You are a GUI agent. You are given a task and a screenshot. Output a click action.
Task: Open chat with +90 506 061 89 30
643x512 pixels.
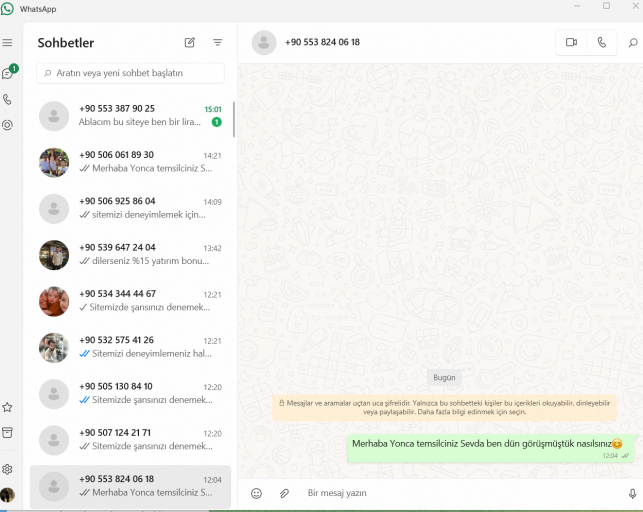[130, 162]
